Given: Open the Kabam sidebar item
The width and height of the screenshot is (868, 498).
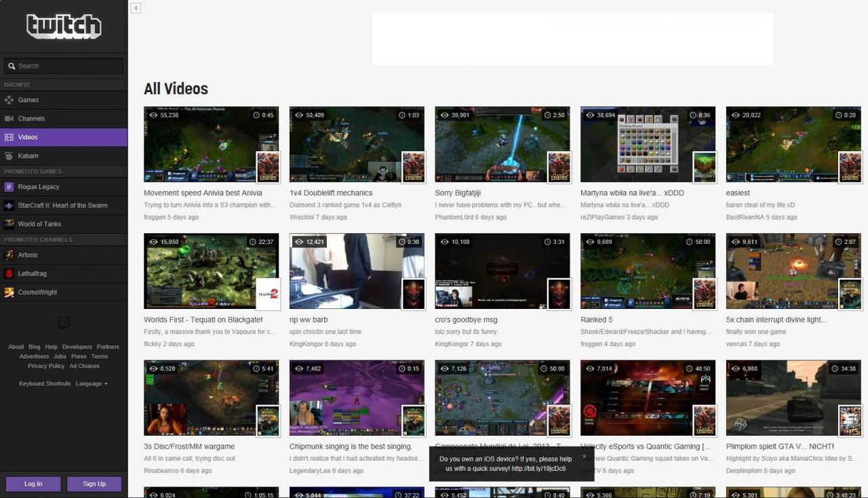Looking at the screenshot, I should (64, 156).
